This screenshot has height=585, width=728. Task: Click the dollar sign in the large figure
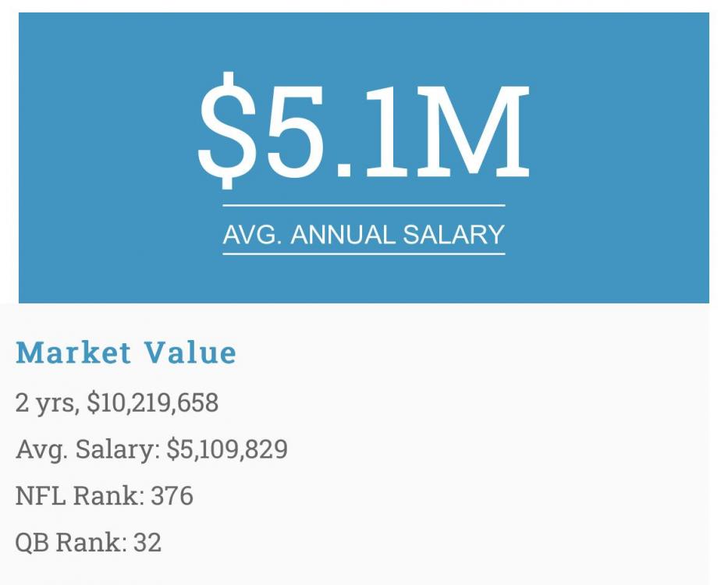click(228, 129)
